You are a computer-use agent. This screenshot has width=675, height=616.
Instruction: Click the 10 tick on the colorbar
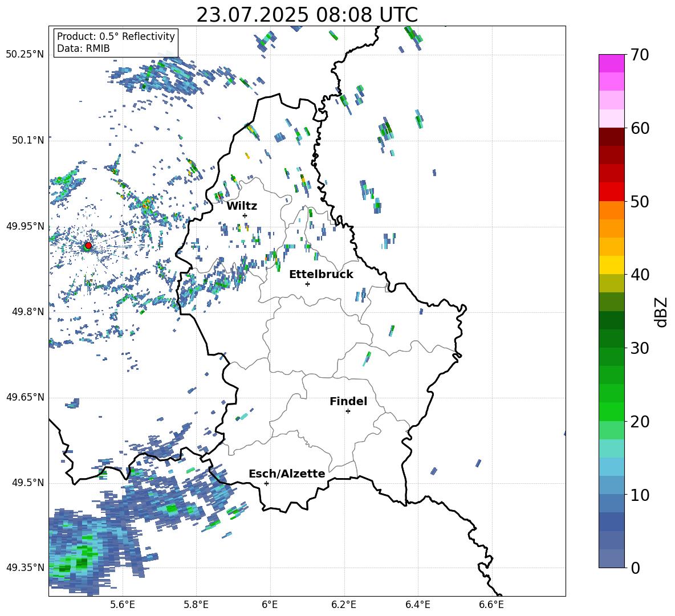coord(640,495)
